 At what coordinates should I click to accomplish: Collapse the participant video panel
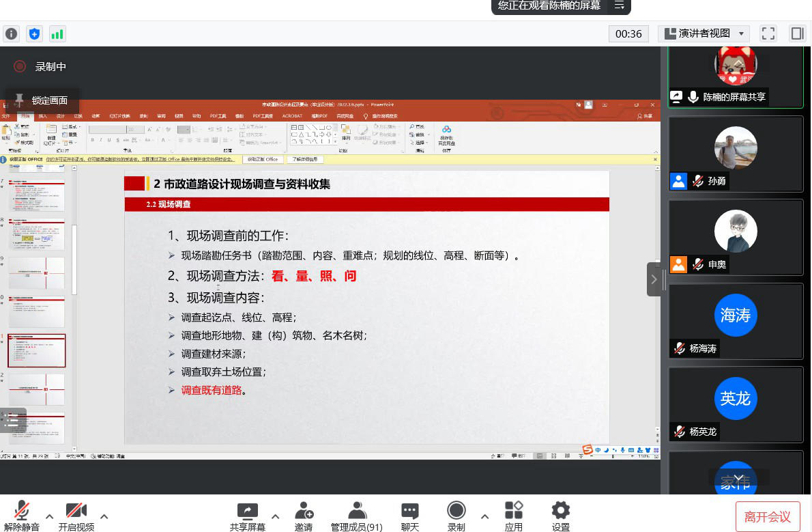[x=654, y=279]
